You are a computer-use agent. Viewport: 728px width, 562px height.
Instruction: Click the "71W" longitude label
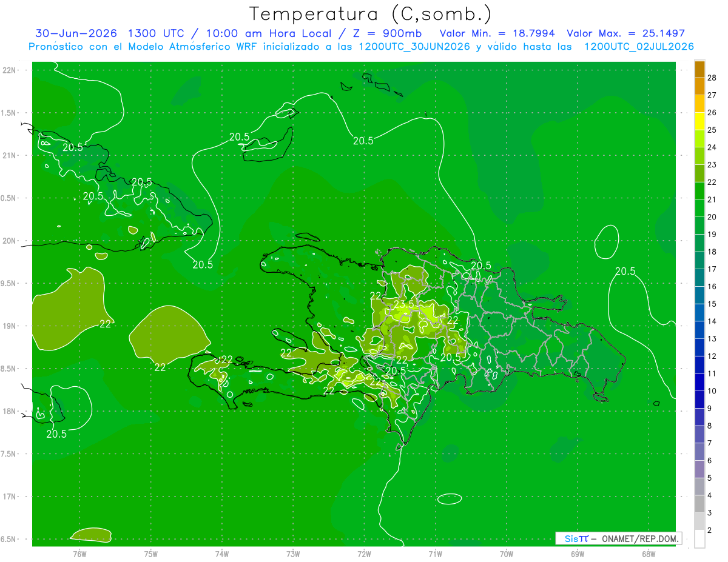coord(435,554)
